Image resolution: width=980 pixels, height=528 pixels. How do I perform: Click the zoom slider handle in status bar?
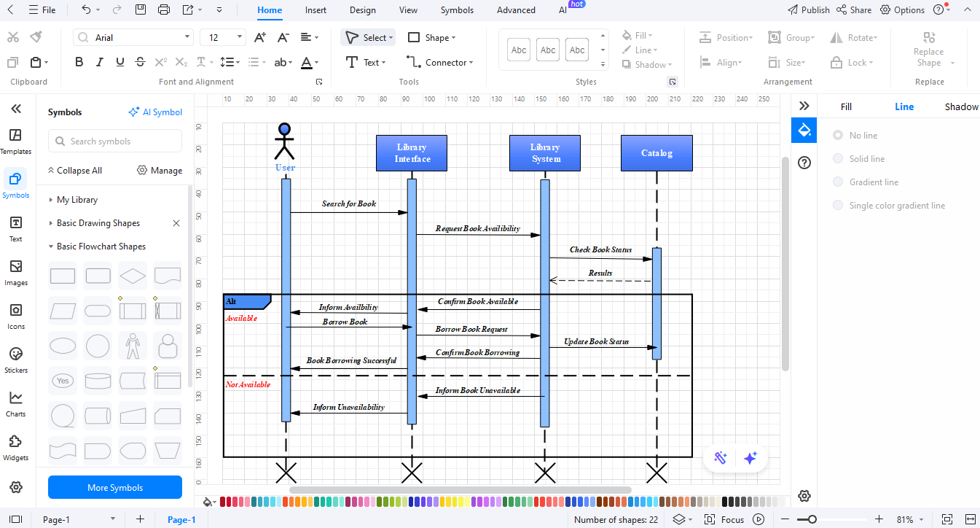point(812,520)
